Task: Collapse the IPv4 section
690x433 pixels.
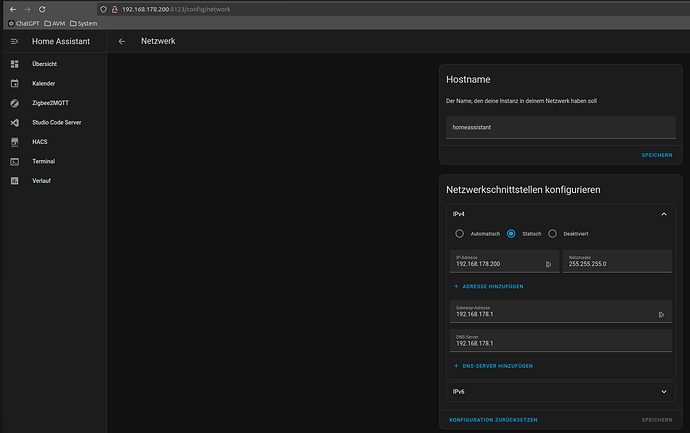Action: [x=664, y=214]
